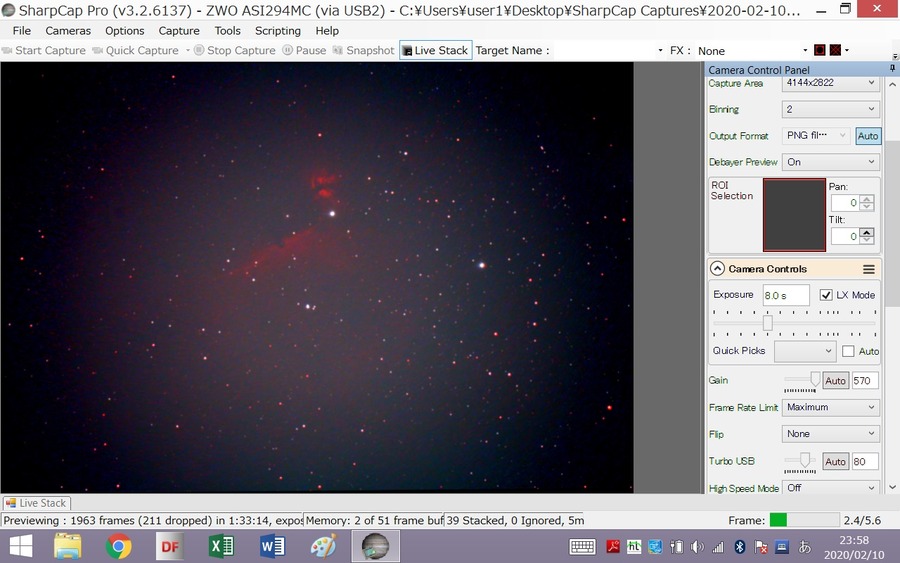Open the Capture menu
900x563 pixels.
pos(179,30)
